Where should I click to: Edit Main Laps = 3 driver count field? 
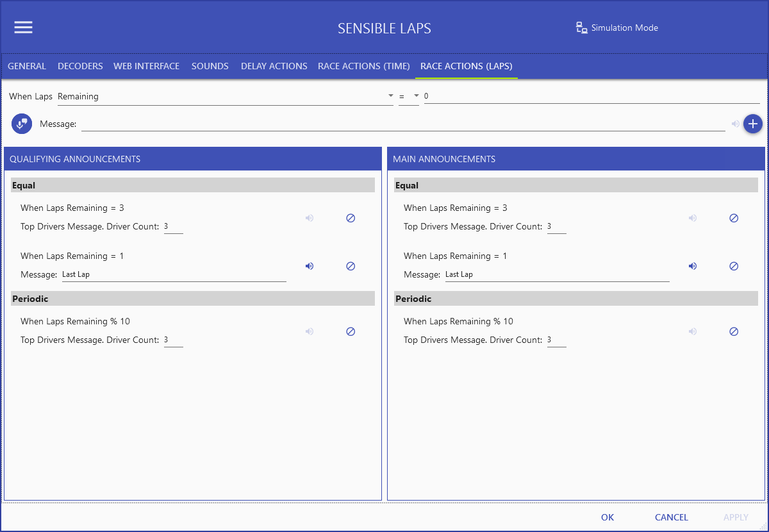[556, 226]
